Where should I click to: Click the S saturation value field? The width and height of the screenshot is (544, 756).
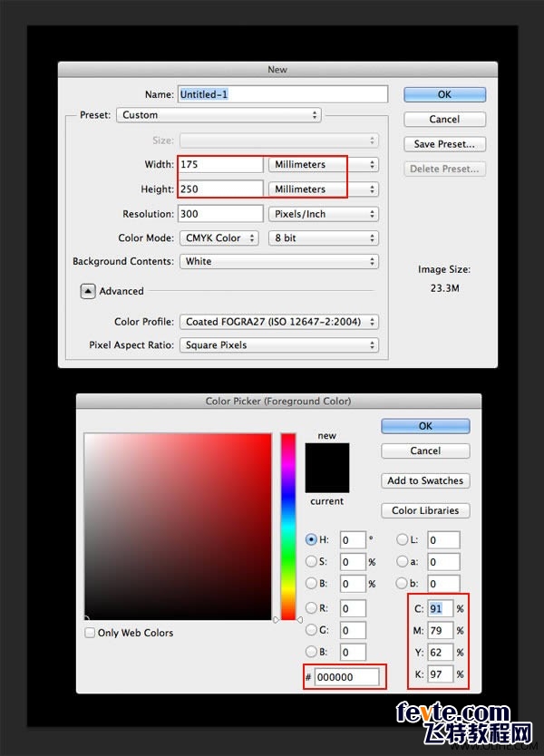[353, 562]
